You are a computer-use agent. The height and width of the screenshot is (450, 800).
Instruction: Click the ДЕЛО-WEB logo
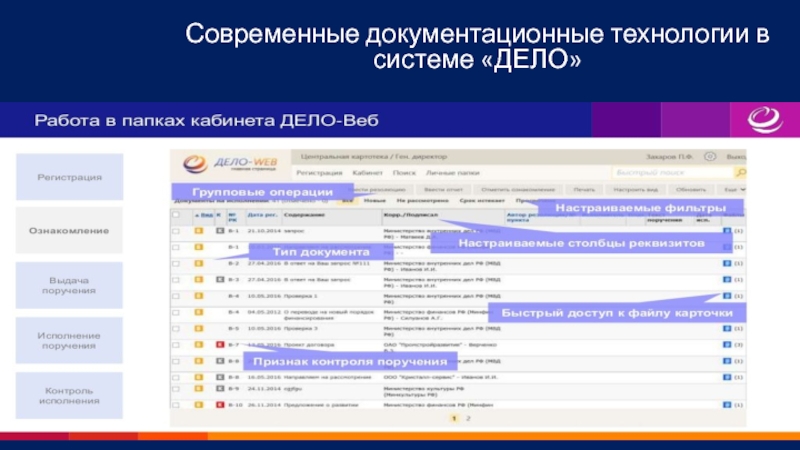pyautogui.click(x=230, y=164)
